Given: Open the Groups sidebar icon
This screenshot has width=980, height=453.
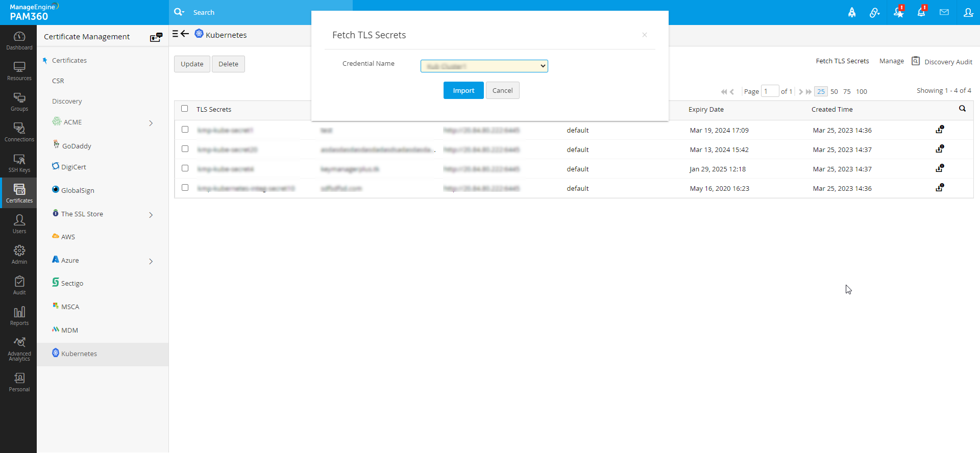Looking at the screenshot, I should [x=19, y=102].
